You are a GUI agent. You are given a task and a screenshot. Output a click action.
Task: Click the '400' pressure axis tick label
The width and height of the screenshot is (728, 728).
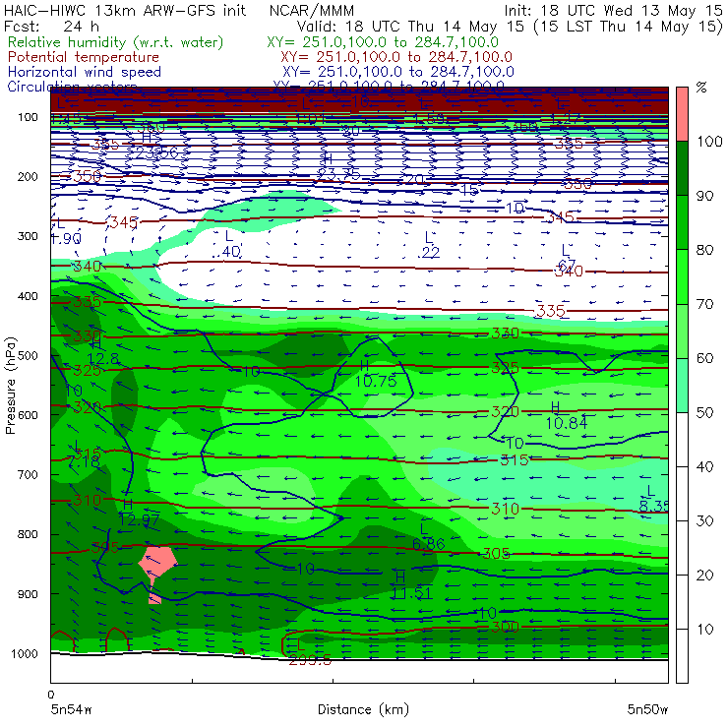coord(28,296)
